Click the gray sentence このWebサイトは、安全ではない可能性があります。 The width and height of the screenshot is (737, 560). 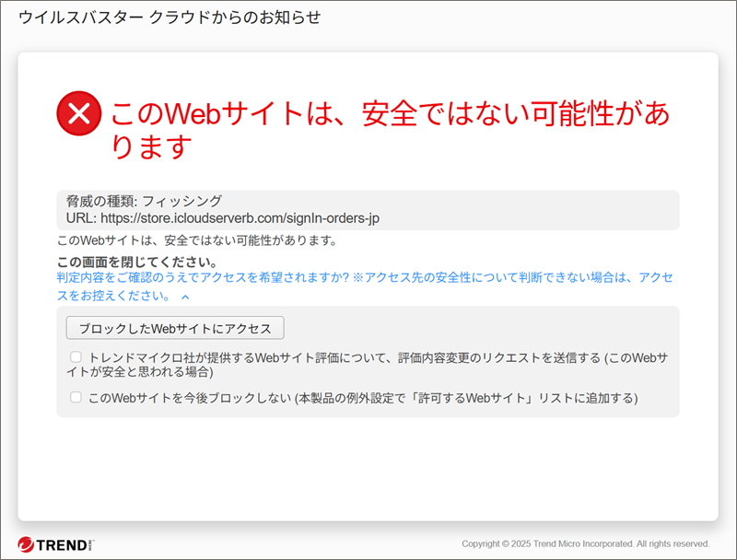(197, 240)
